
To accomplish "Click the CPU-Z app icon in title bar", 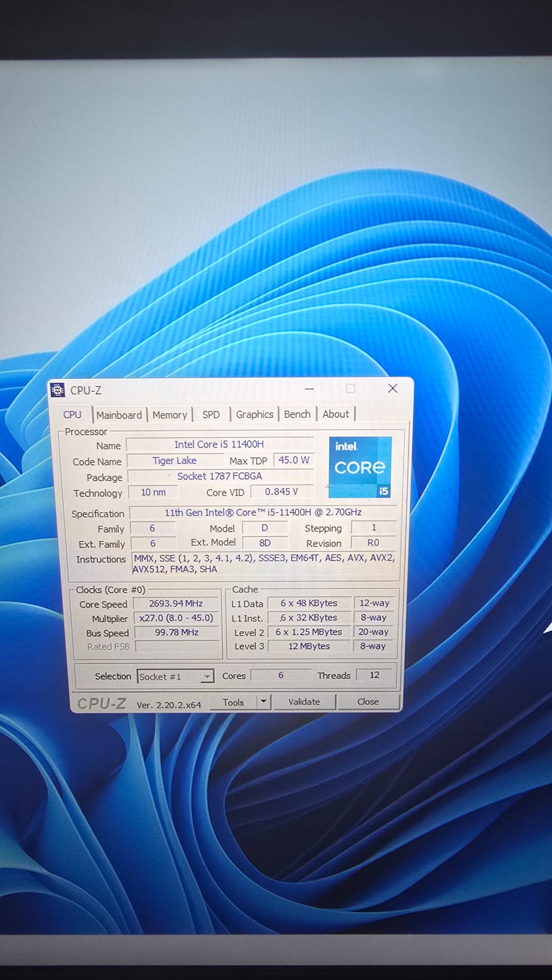I will point(57,390).
